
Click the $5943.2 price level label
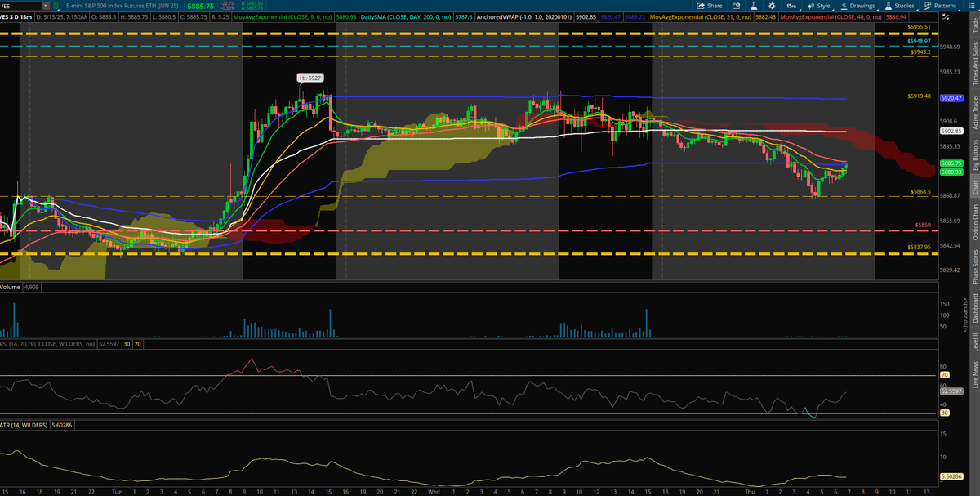pos(920,51)
